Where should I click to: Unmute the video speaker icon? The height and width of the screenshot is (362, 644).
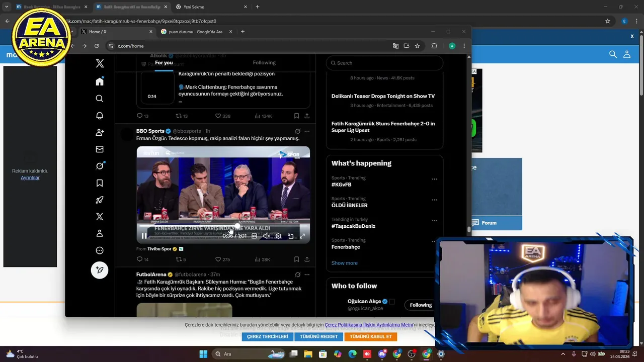(x=266, y=236)
